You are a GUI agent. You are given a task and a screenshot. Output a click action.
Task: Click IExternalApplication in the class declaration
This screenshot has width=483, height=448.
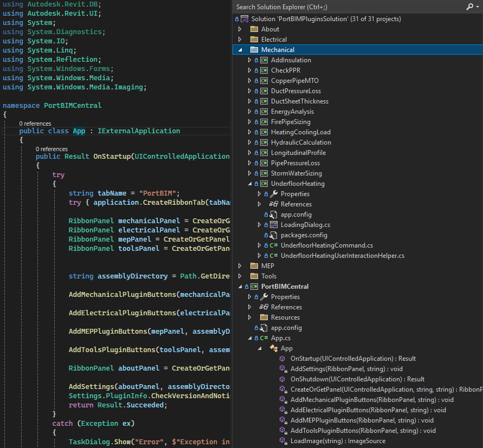[139, 131]
